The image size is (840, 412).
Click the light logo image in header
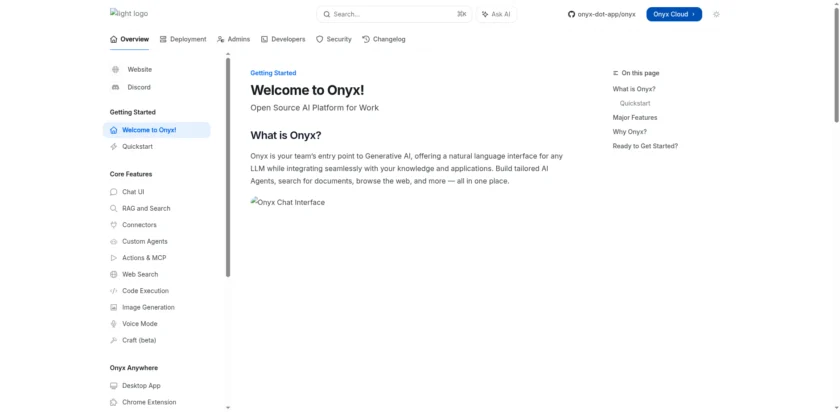pos(129,13)
